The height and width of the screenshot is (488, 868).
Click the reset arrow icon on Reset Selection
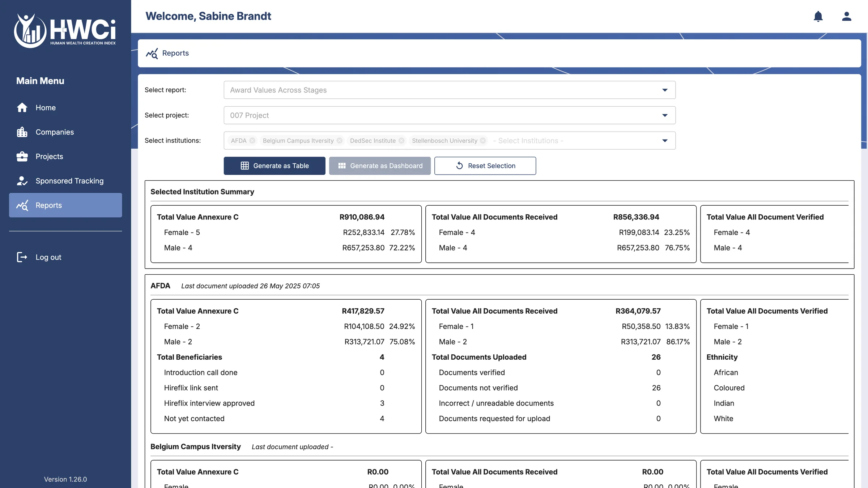460,166
